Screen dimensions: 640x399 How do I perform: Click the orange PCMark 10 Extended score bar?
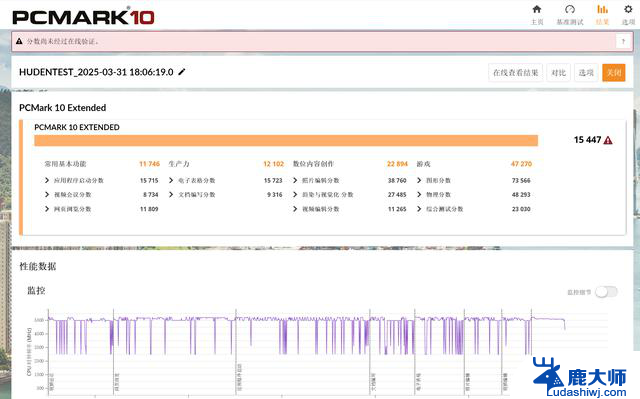(286, 140)
